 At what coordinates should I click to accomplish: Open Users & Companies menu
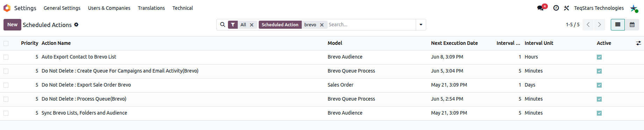click(x=109, y=8)
